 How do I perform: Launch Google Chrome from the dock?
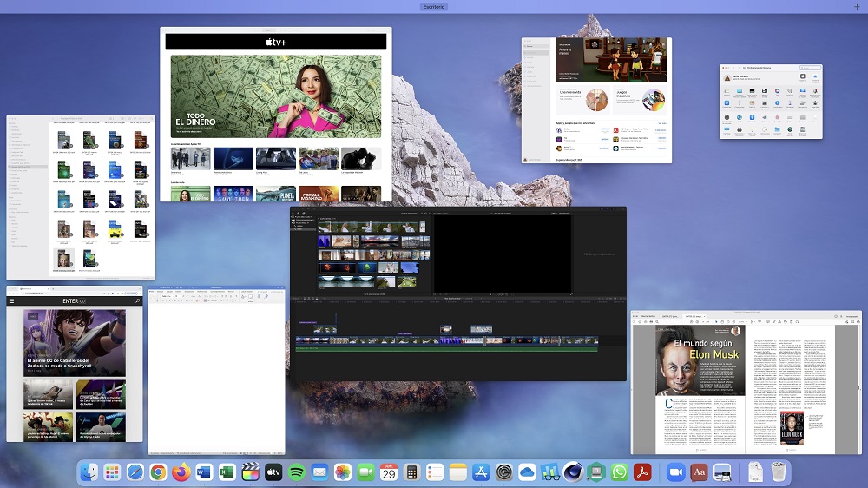pos(158,472)
